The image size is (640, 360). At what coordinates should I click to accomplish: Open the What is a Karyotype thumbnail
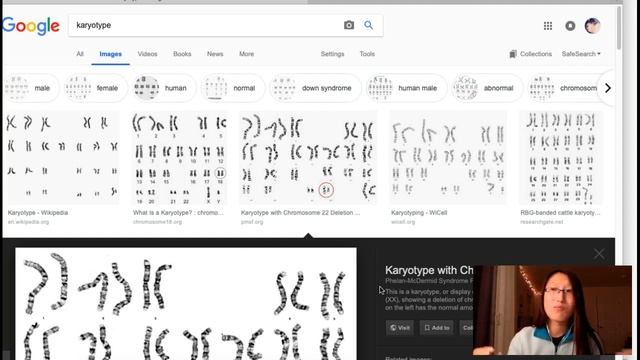(x=179, y=158)
